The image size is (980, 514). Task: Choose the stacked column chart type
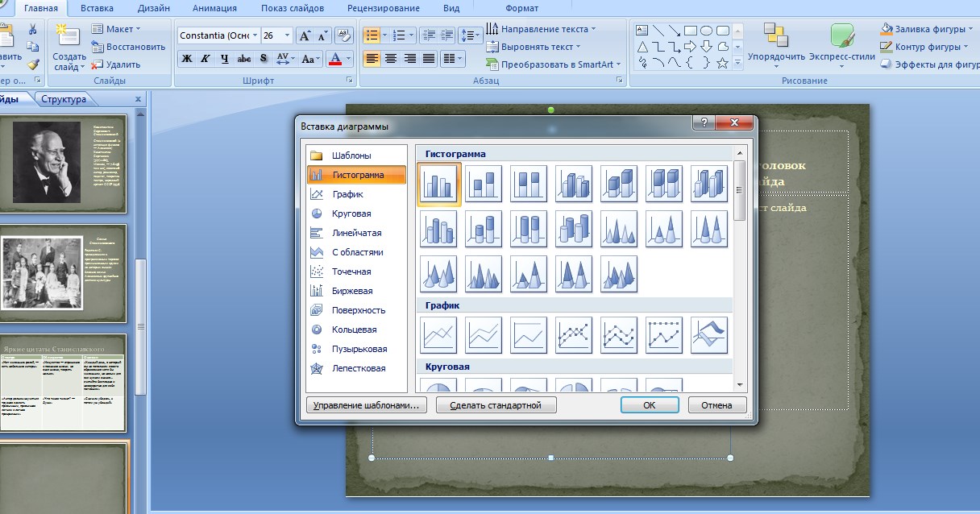point(484,184)
